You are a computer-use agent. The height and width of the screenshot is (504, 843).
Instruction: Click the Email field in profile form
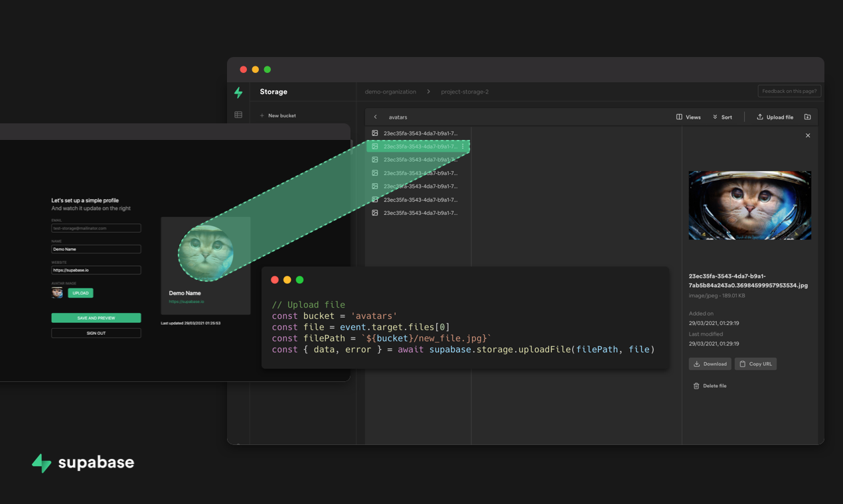click(x=96, y=228)
